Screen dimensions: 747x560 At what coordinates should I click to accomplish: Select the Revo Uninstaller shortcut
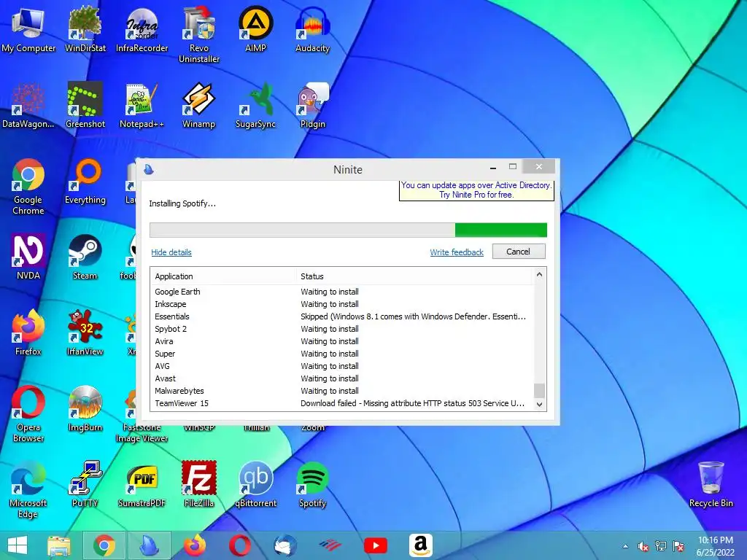tap(198, 35)
